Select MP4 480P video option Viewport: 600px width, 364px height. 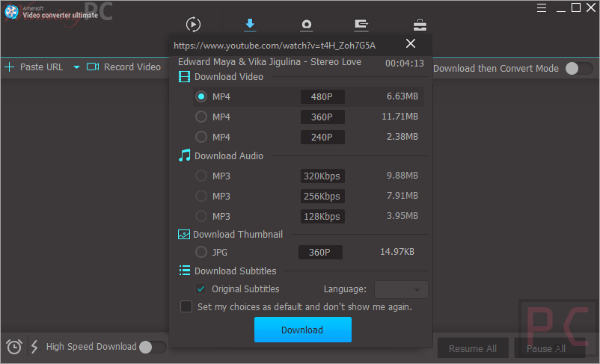tap(201, 96)
